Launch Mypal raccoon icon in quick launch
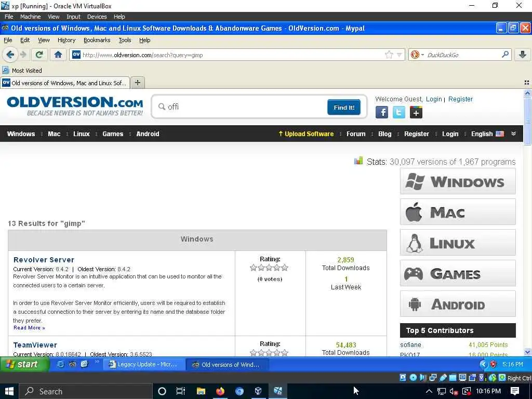This screenshot has width=532, height=399. point(73,364)
